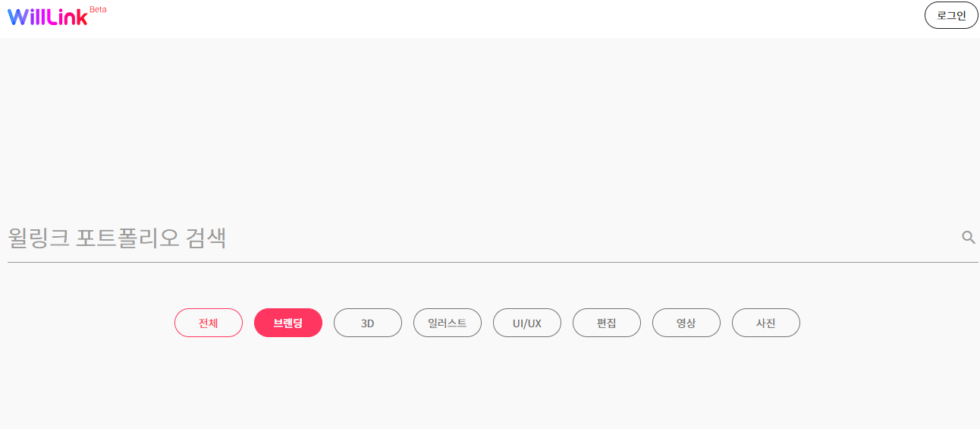Open login from the top-right button
980x429 pixels.
point(951,15)
